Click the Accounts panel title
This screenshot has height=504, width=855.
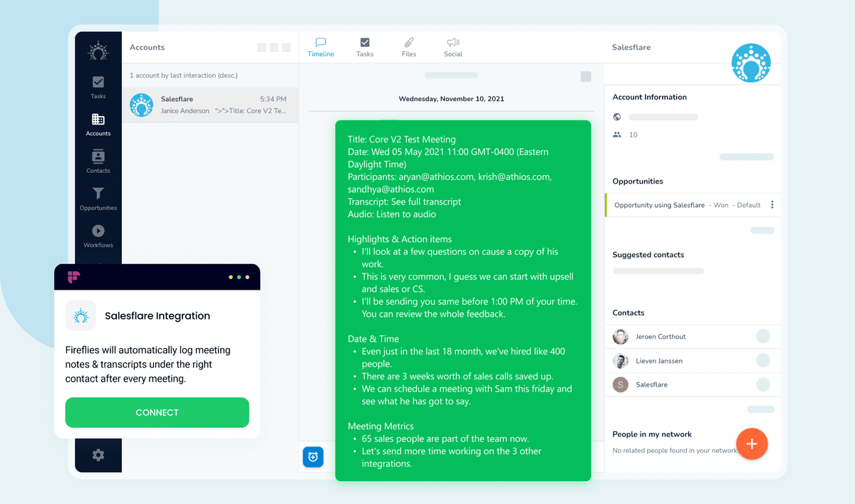coord(147,48)
